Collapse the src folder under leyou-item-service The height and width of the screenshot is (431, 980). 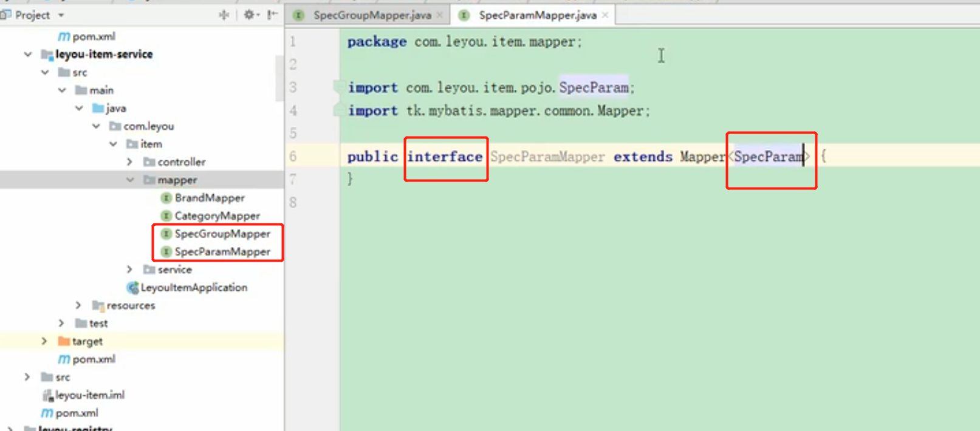pyautogui.click(x=45, y=72)
